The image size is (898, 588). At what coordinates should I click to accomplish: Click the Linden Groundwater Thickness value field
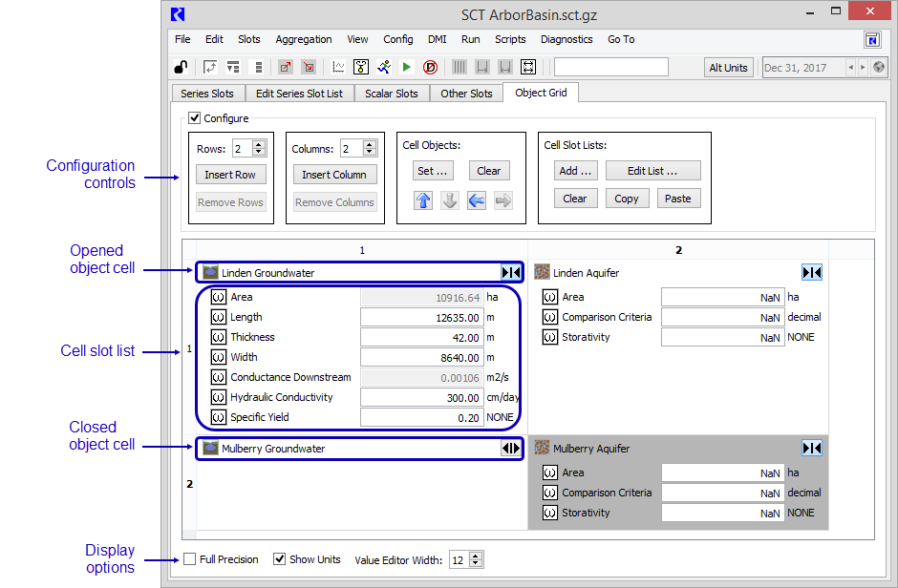pos(421,337)
